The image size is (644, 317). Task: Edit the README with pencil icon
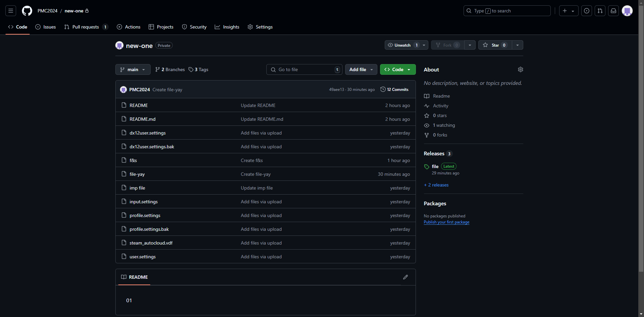click(405, 277)
